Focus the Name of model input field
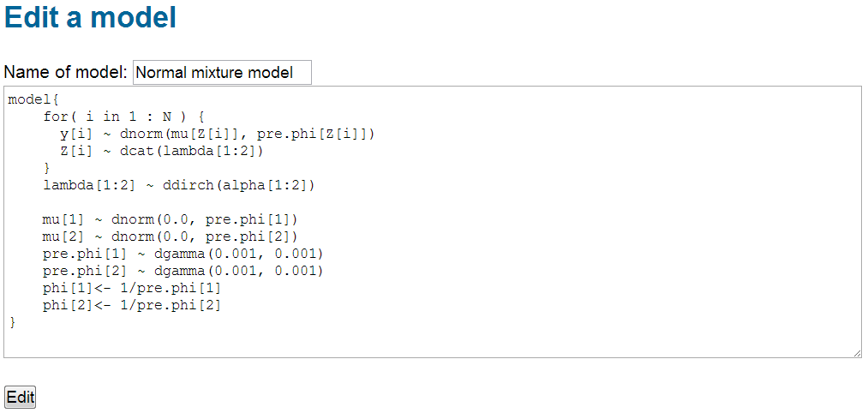The image size is (868, 413). pyautogui.click(x=222, y=73)
